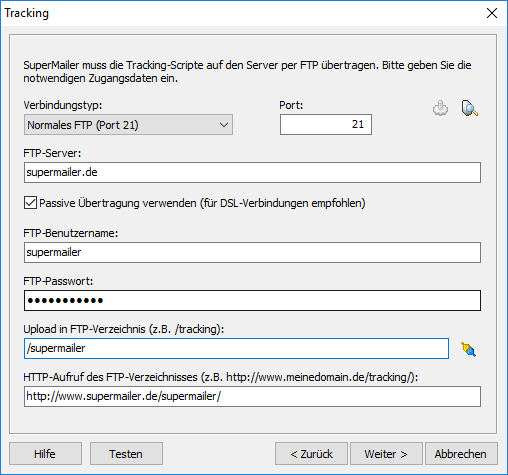The height and width of the screenshot is (475, 508).
Task: Open help with the Hilfe button
Action: pos(45,454)
